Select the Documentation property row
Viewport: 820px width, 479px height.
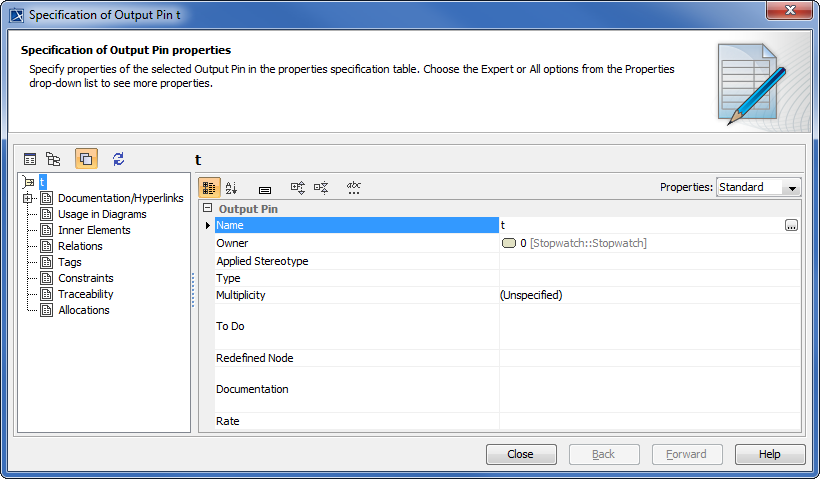coord(507,390)
